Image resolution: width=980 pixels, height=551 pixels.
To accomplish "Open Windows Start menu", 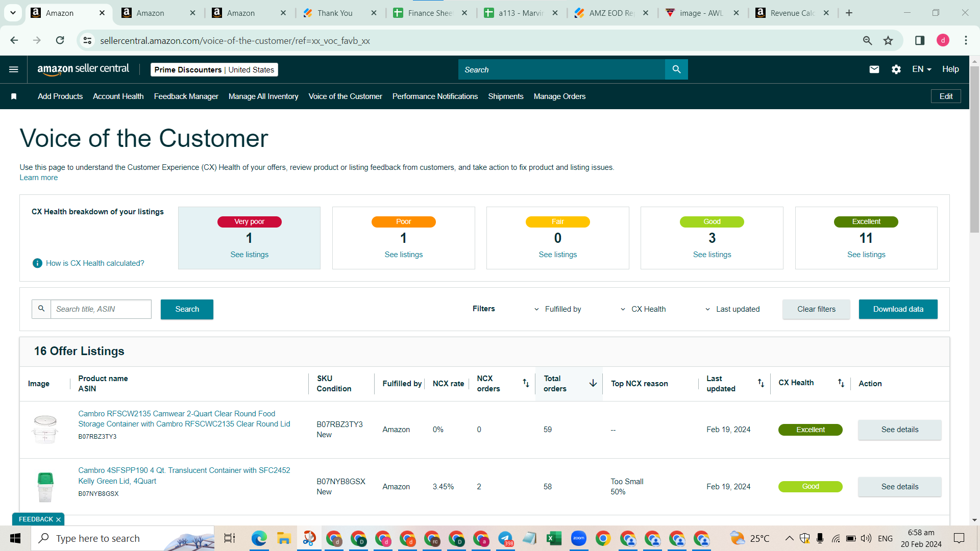I will [x=15, y=538].
